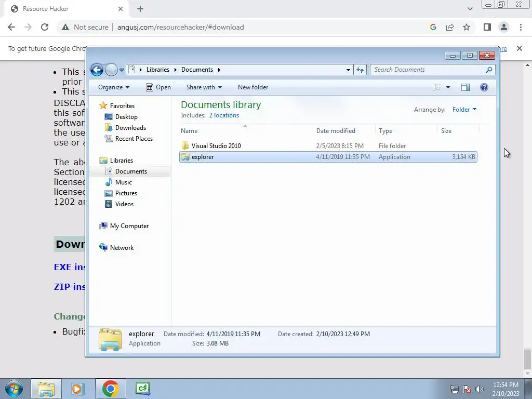This screenshot has width=532, height=399.
Task: Open Explorer help button
Action: 484,87
